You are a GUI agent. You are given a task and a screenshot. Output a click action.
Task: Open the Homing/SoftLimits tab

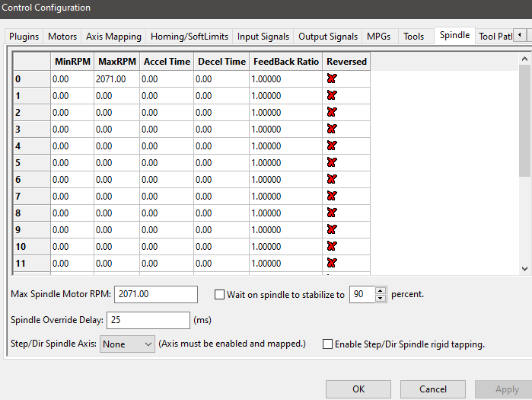pyautogui.click(x=190, y=37)
